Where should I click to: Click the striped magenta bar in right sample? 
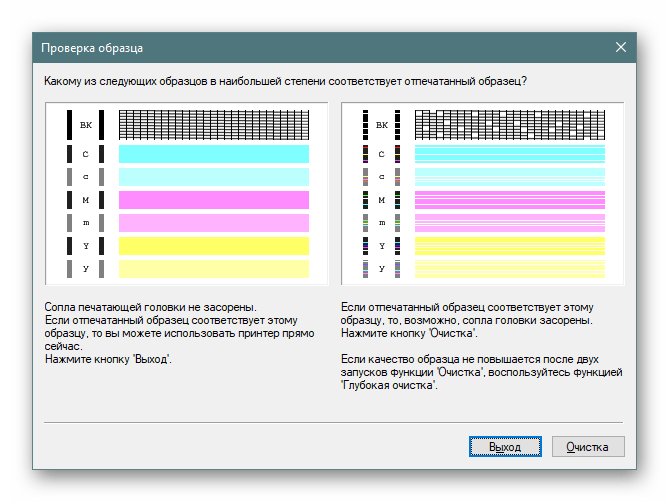[510, 199]
